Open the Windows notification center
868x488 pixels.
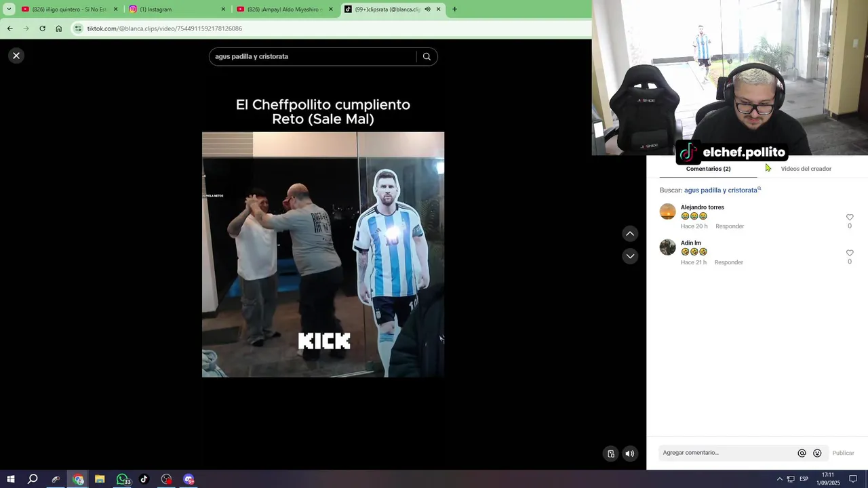tap(853, 479)
